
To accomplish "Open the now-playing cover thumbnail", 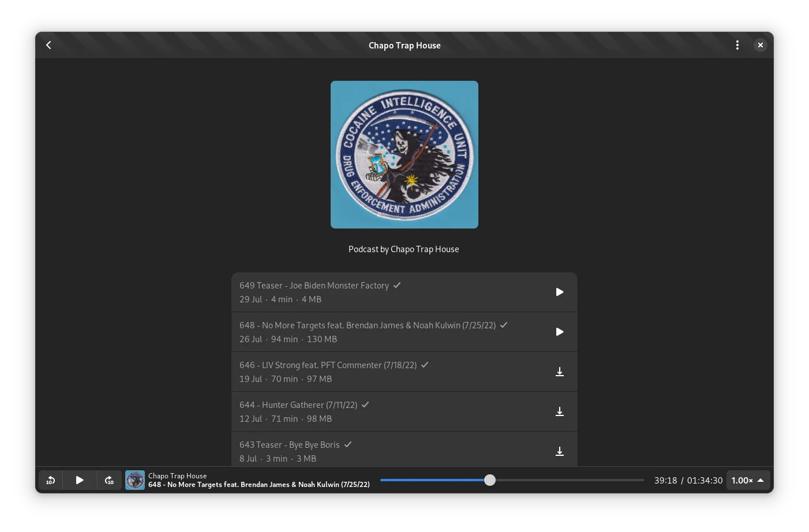I will pos(135,480).
